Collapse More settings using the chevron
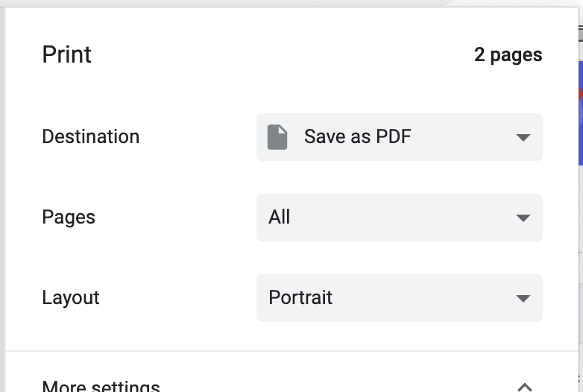583x392 pixels. [x=525, y=386]
